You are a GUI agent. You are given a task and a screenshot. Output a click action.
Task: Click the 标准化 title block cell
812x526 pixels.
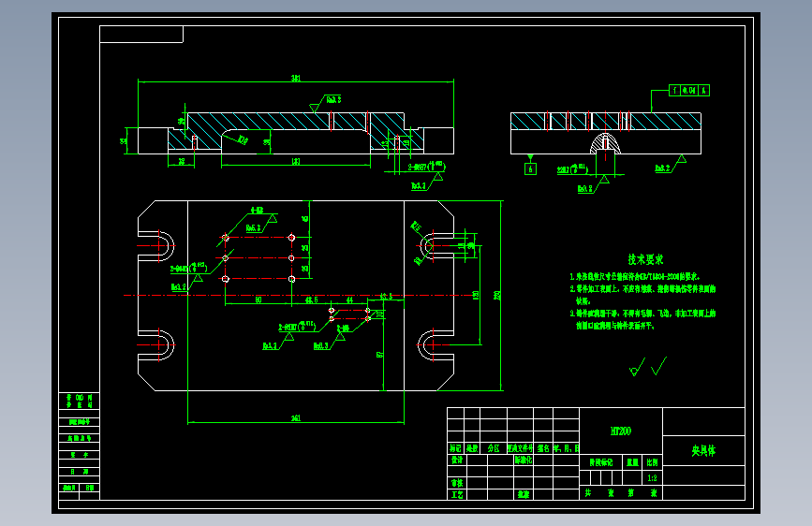tap(524, 460)
